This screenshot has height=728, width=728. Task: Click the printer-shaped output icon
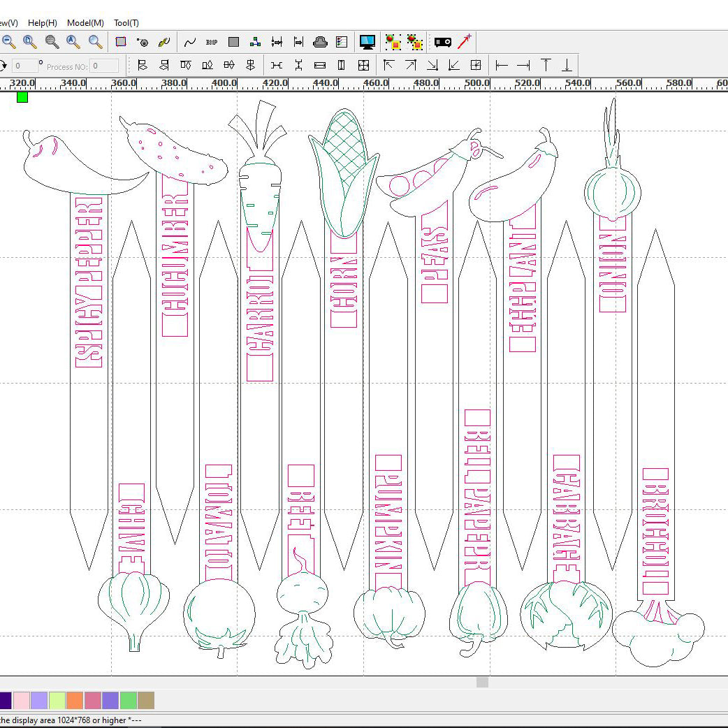[x=320, y=42]
